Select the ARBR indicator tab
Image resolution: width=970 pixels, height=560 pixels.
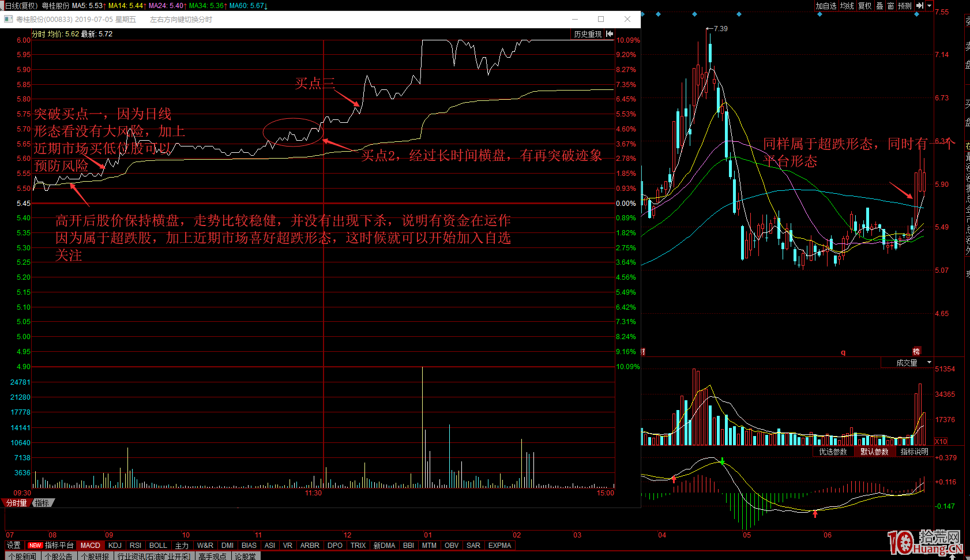(310, 545)
